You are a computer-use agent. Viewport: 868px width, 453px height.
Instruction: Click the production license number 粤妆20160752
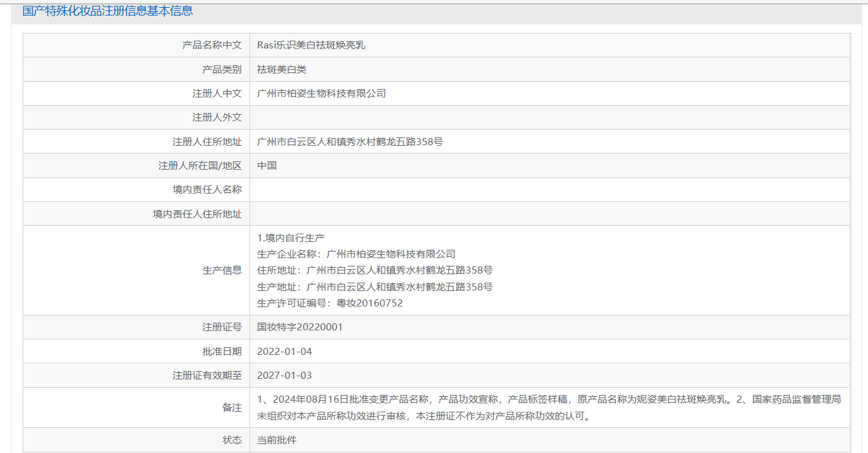tap(370, 303)
